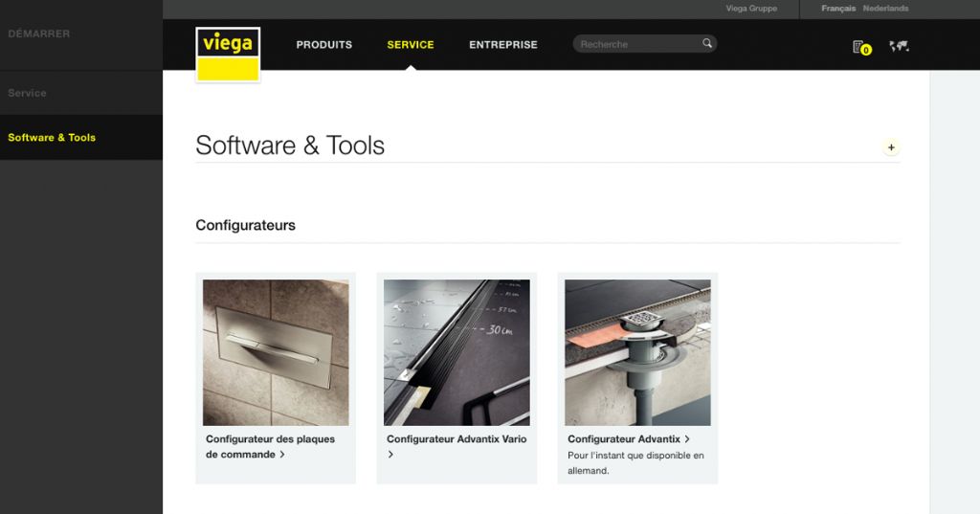This screenshot has height=514, width=980.
Task: Click the Viega logo
Action: click(x=228, y=55)
